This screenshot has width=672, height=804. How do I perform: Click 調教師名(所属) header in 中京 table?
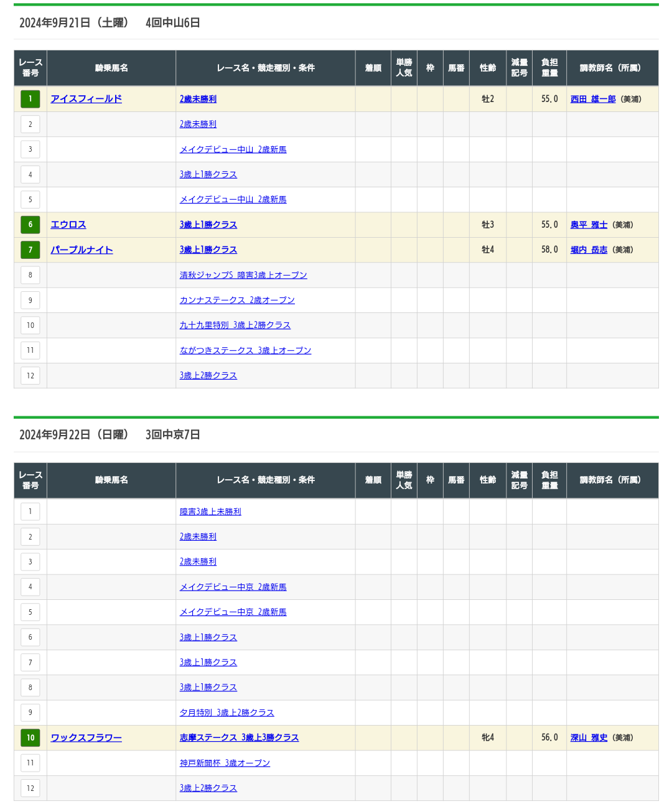pyautogui.click(x=612, y=480)
